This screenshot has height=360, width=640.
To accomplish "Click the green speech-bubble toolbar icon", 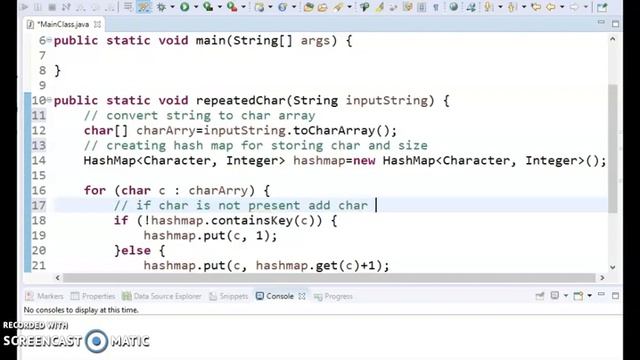I will (364, 7).
